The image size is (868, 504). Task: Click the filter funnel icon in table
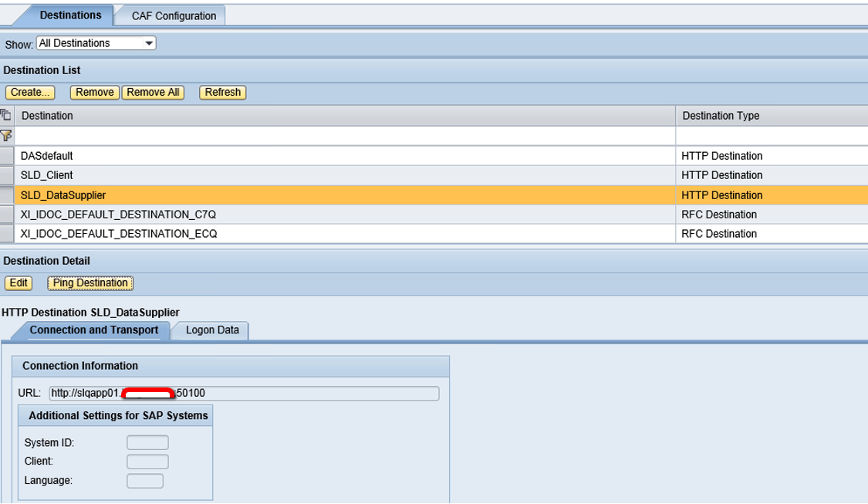point(6,136)
